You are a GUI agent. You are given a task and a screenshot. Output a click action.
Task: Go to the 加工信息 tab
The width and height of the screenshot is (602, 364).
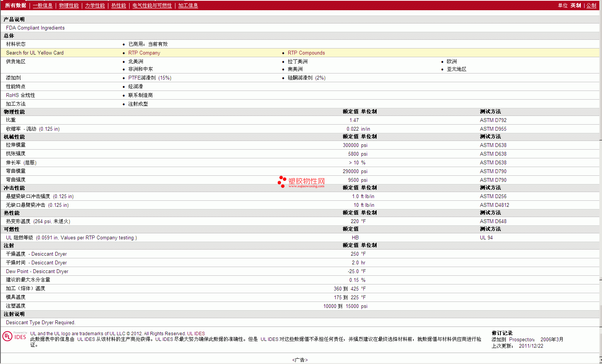tap(188, 5)
